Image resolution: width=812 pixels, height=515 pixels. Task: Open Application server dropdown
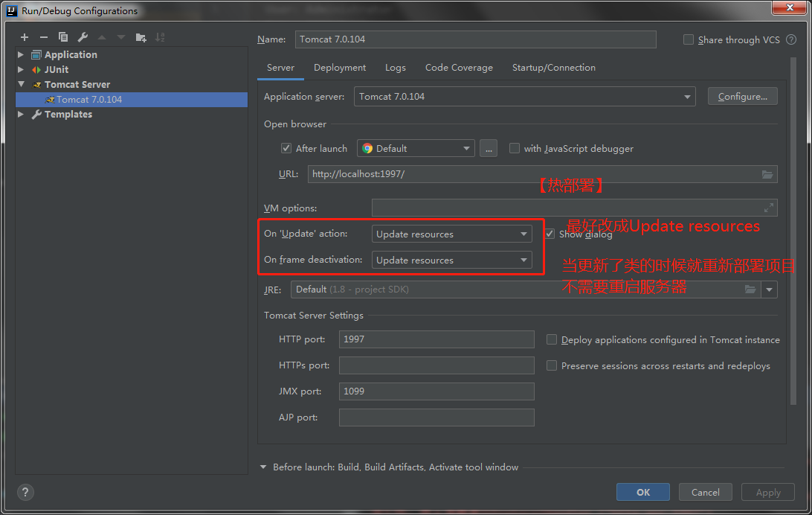[x=524, y=96]
